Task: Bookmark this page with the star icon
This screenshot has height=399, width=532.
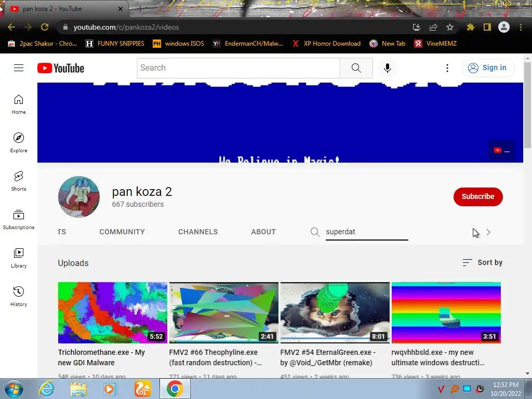Action: pyautogui.click(x=450, y=27)
